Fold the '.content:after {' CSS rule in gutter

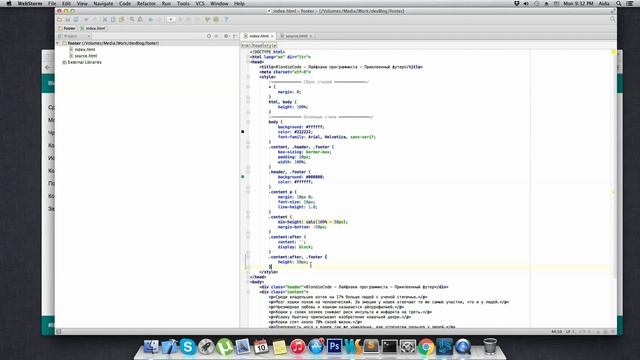[248, 237]
